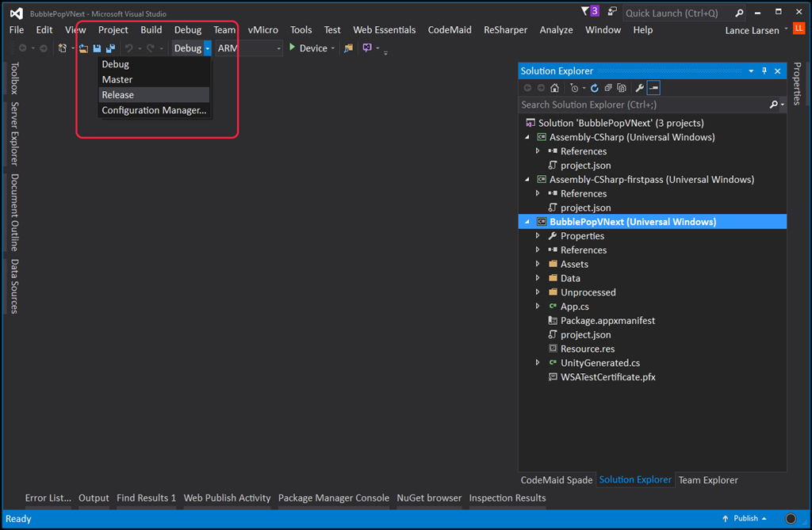Click the Save floppy disk icon
This screenshot has width=812, height=530.
tap(97, 48)
